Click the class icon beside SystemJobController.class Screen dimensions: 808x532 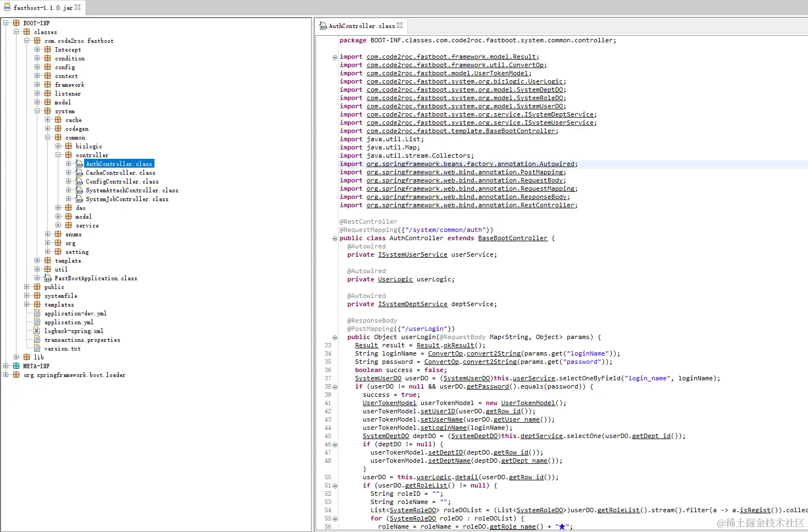point(79,199)
